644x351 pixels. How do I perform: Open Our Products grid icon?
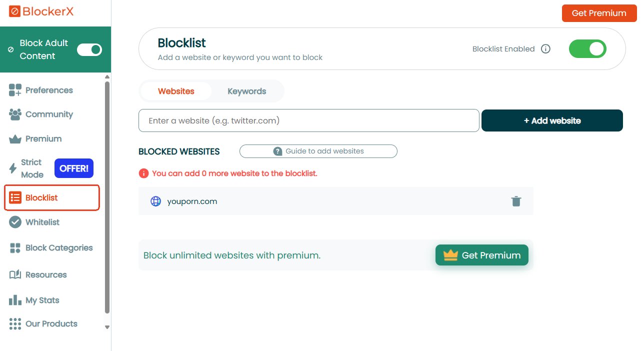click(15, 324)
